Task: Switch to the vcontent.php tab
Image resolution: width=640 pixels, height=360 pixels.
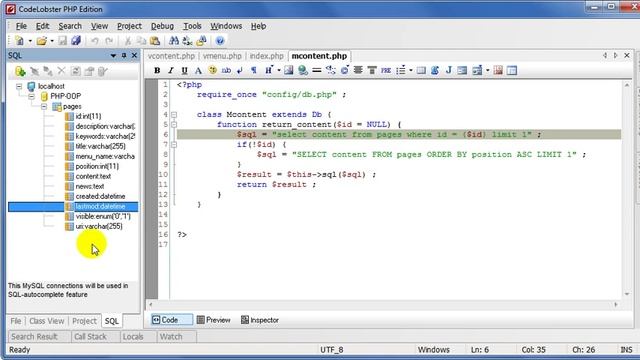Action: point(171,56)
